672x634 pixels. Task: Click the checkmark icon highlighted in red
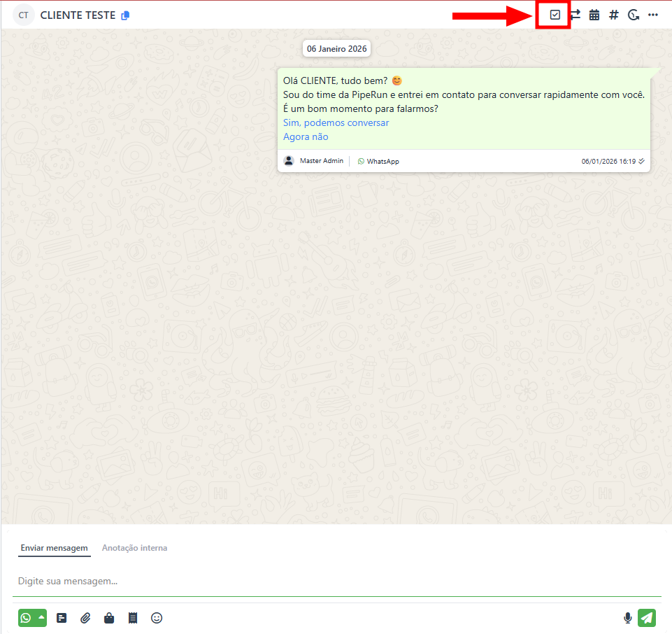click(555, 15)
